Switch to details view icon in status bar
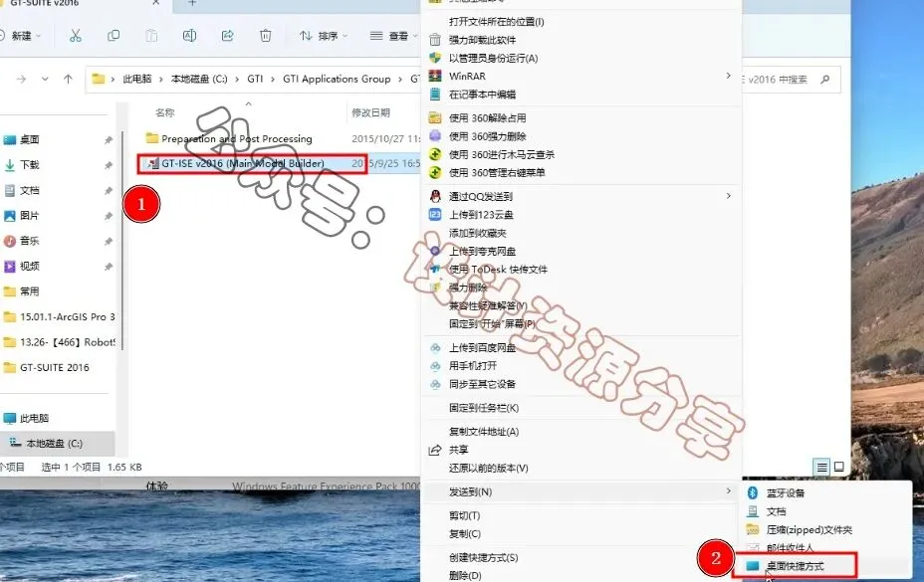 pyautogui.click(x=821, y=468)
